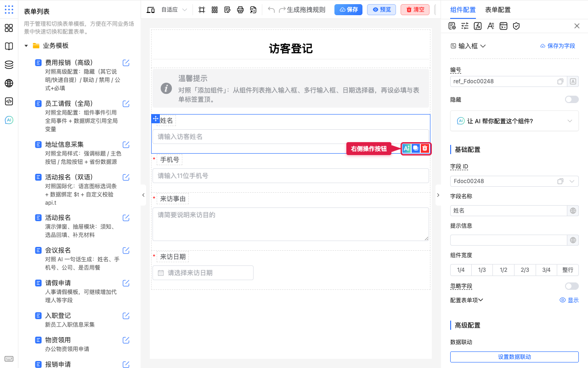Open the code editor sidebar icon
The image size is (588, 368).
[9, 102]
